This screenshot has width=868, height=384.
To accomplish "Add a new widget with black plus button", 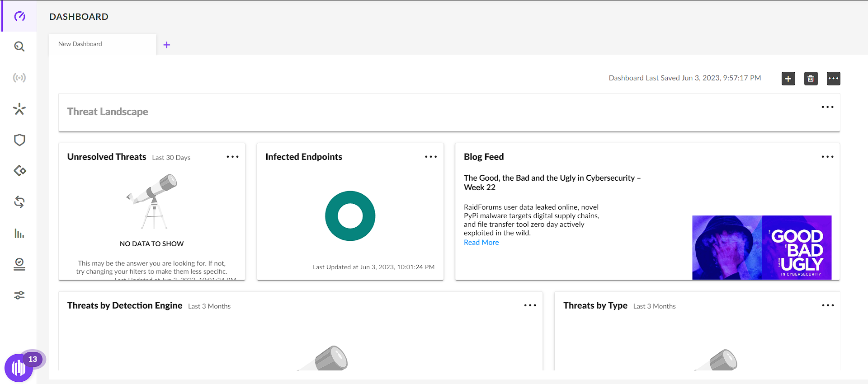I will (788, 79).
